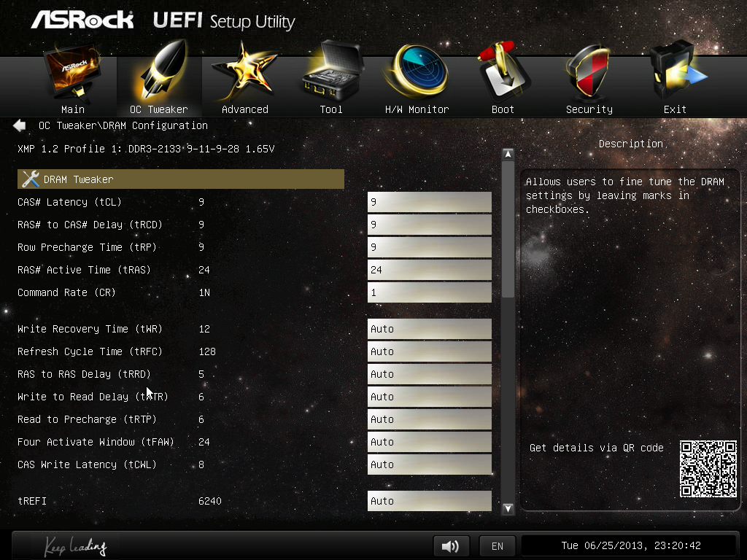Screen dimensions: 747x560
Task: Select the CAS# Latency (tCL) label
Action: pos(69,202)
